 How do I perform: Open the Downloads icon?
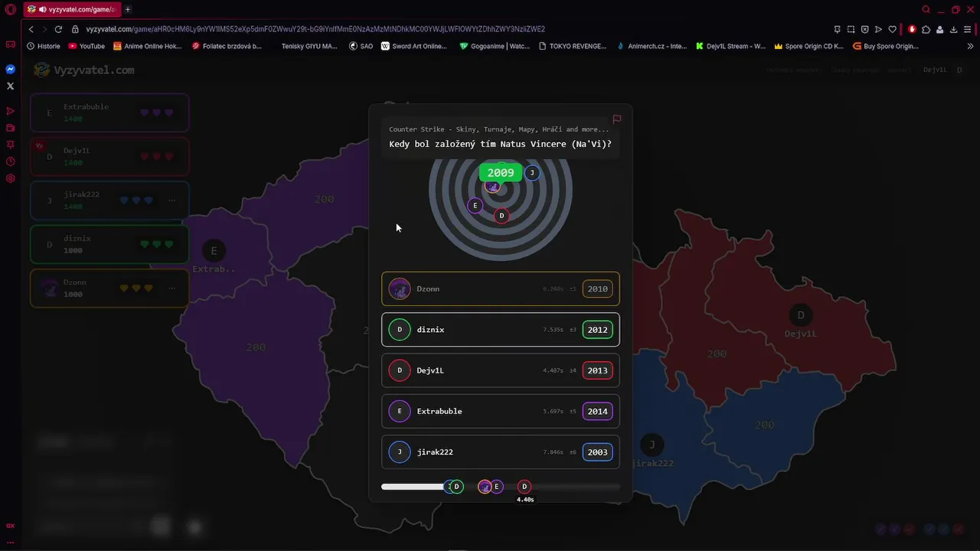point(953,29)
